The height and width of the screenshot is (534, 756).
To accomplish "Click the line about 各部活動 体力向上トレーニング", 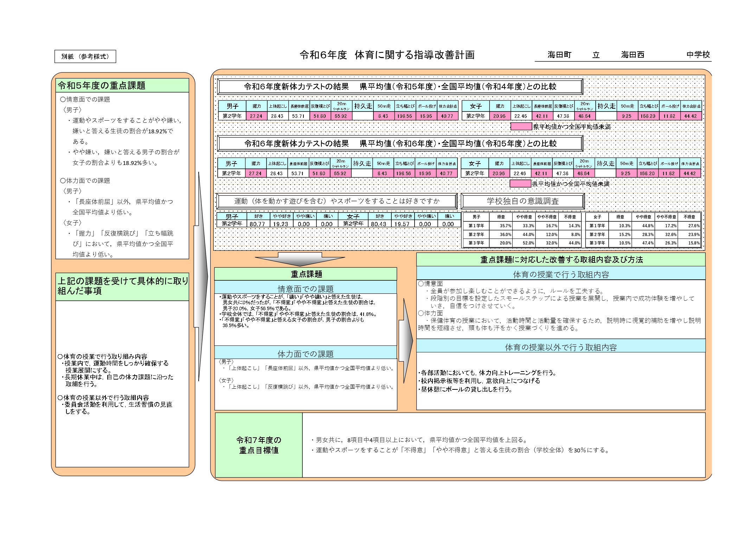I will (x=487, y=373).
